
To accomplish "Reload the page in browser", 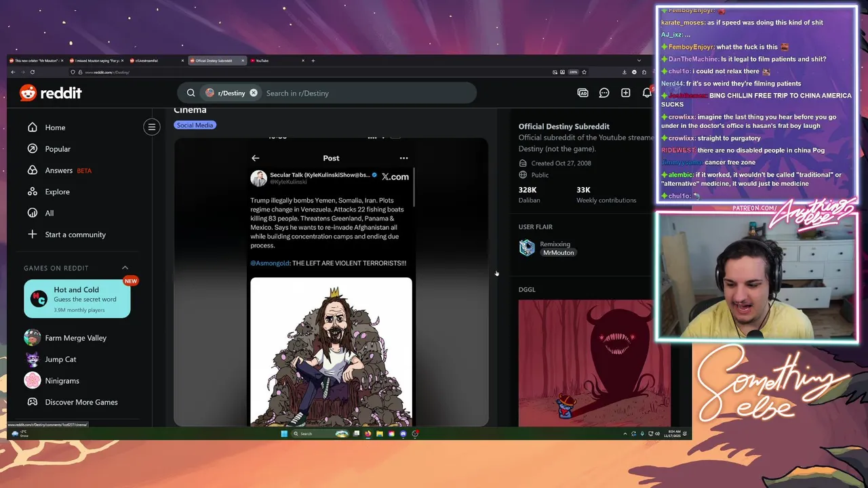I will 32,72.
